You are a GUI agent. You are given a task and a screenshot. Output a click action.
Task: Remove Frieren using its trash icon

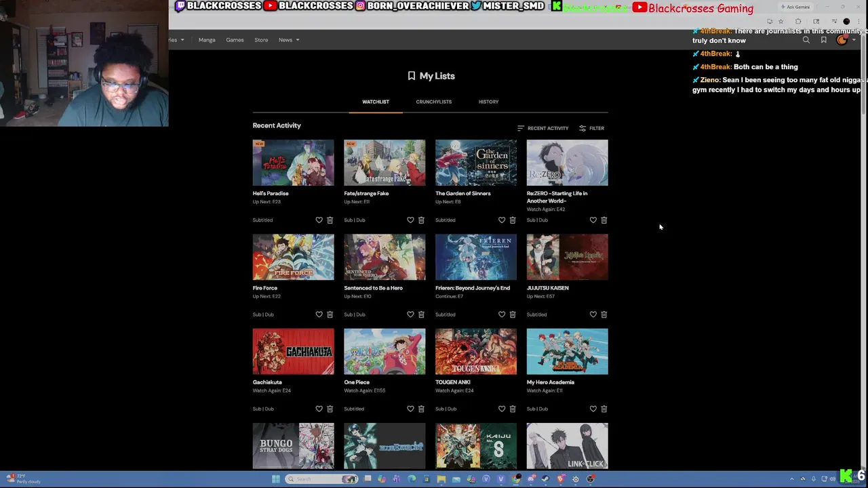click(x=513, y=314)
